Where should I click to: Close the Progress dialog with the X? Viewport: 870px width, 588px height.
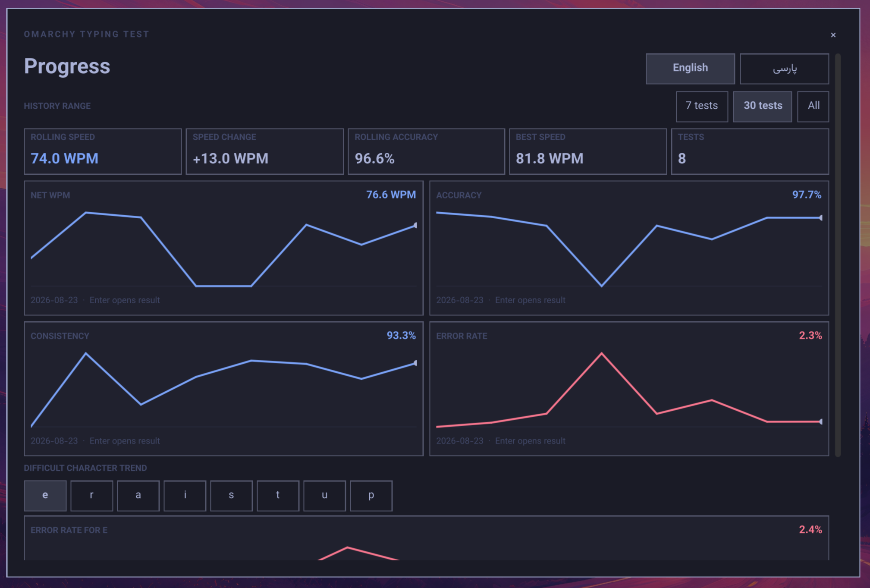833,35
